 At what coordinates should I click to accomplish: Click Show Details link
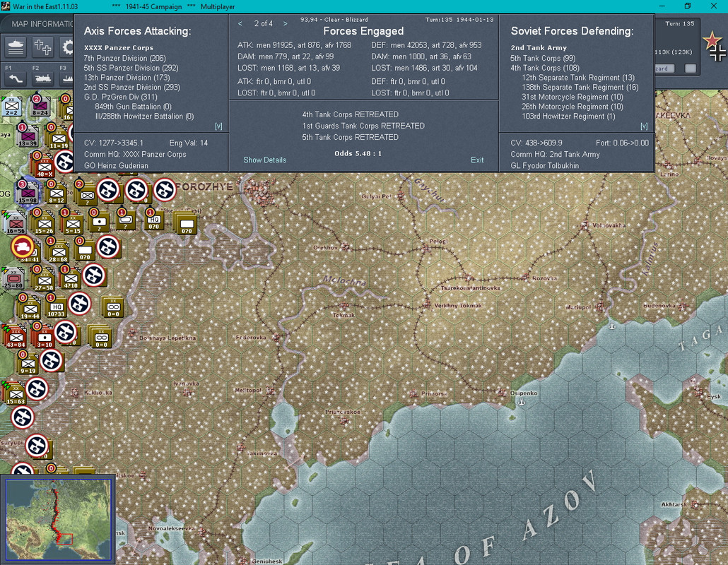pos(264,160)
